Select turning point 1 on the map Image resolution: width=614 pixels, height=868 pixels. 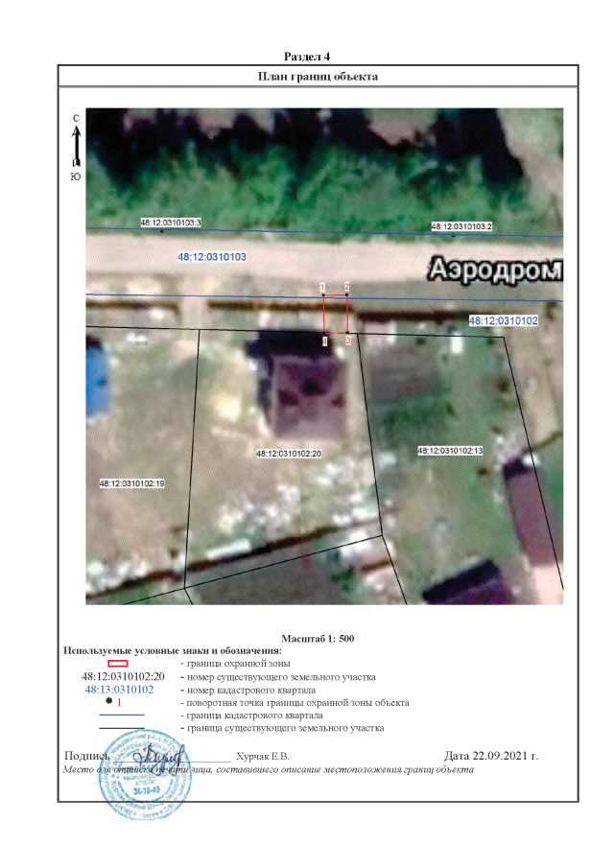[x=323, y=295]
